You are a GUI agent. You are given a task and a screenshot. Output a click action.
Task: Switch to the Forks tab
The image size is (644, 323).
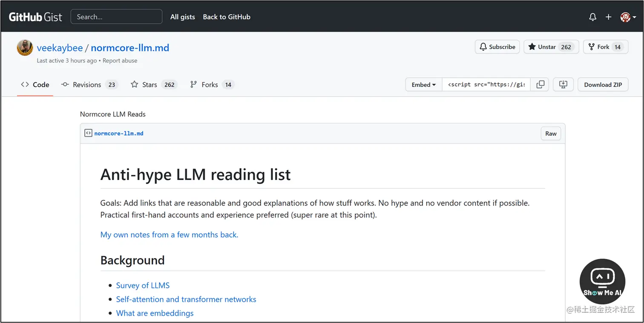(212, 85)
